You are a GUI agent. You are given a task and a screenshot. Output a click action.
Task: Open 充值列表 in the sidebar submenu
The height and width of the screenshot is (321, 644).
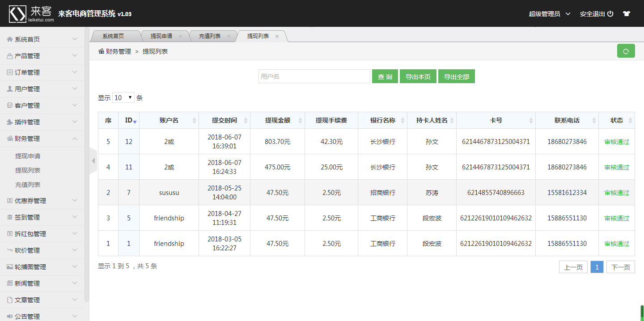(28, 185)
